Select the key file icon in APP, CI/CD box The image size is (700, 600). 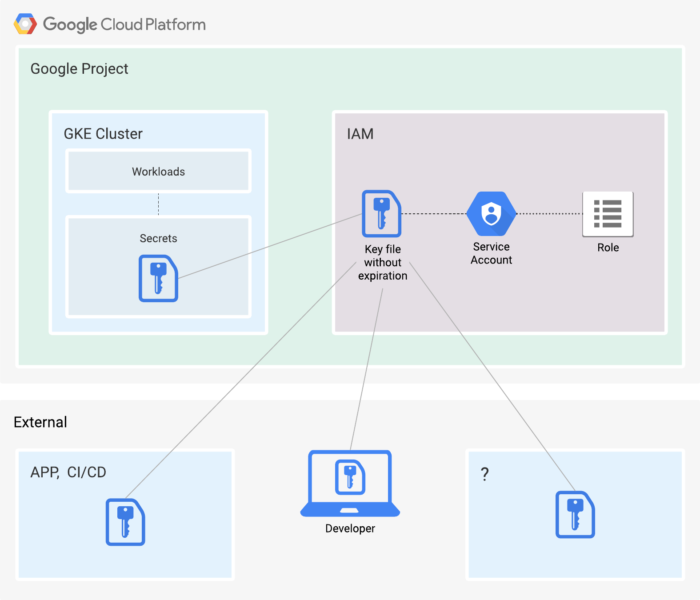[x=125, y=522]
